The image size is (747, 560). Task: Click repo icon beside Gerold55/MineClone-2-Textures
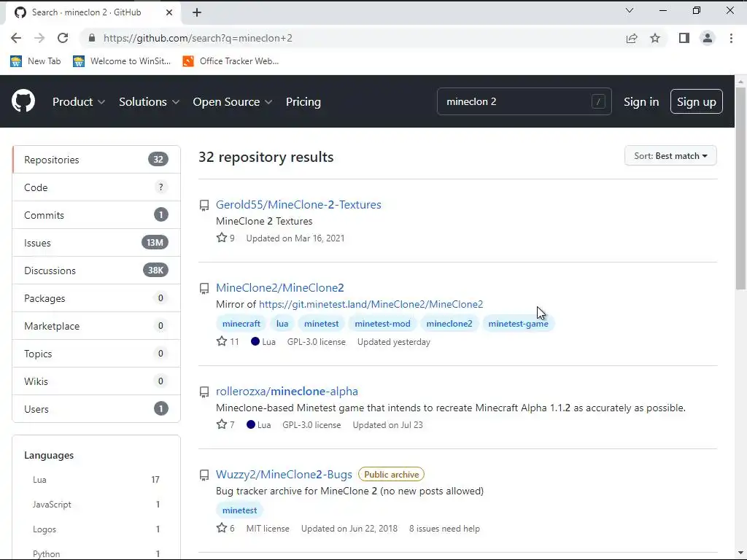204,205
